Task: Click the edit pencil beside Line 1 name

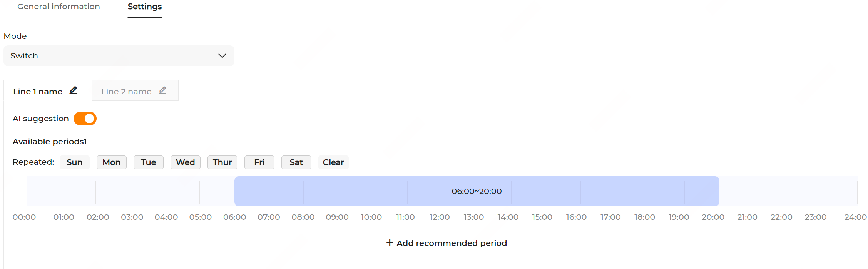Action: pos(74,90)
